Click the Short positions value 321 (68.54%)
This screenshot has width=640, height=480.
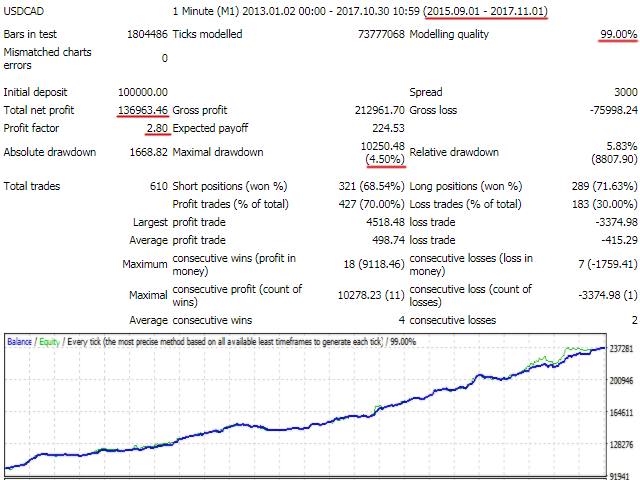pos(371,186)
